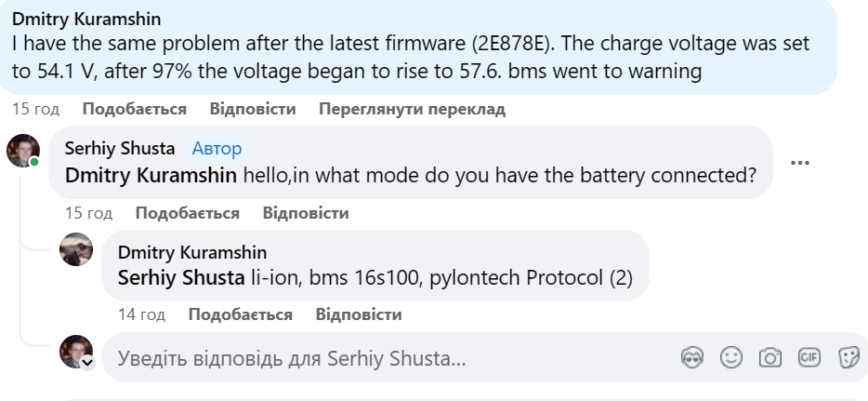Like Dmitry Kuramshin's top comment
Viewport: 868px width, 401px height.
(134, 109)
